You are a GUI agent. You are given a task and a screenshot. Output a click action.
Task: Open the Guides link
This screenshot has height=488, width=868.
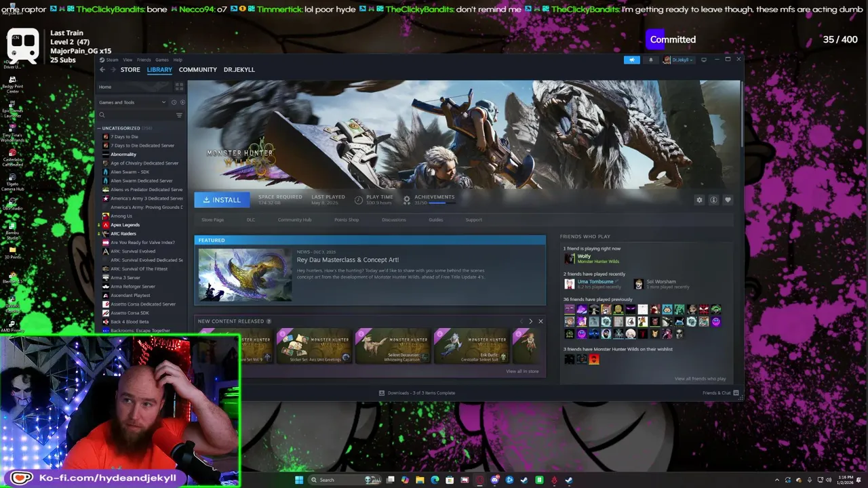pyautogui.click(x=435, y=220)
